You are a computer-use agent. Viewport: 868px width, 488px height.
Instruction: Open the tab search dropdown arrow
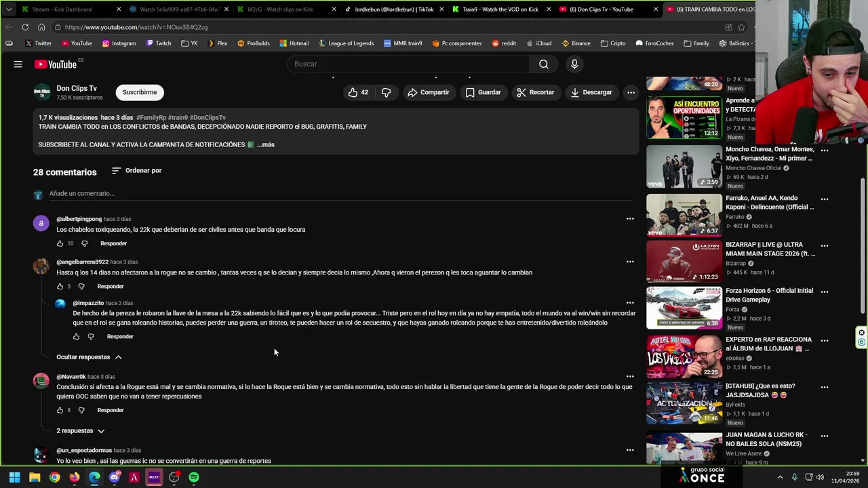tap(8, 9)
